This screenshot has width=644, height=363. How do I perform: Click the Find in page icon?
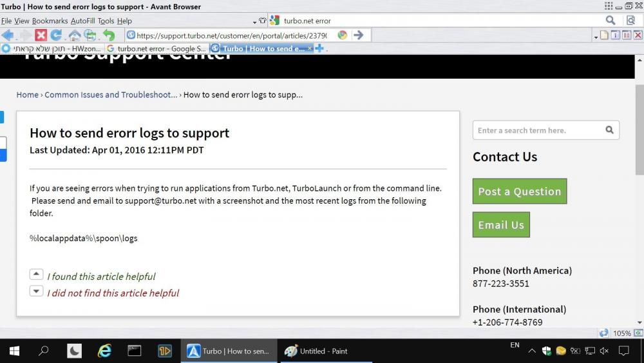(630, 21)
